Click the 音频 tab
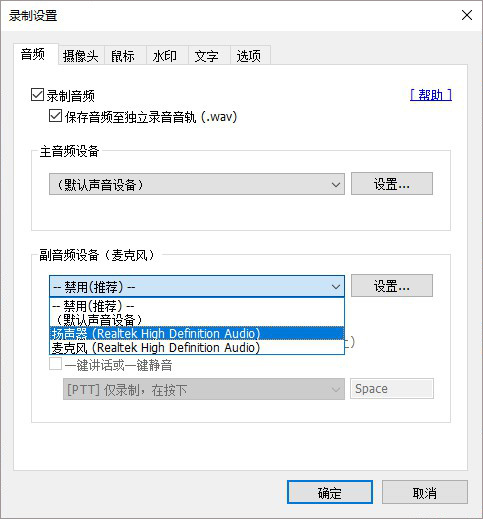483x519 pixels. (x=33, y=54)
